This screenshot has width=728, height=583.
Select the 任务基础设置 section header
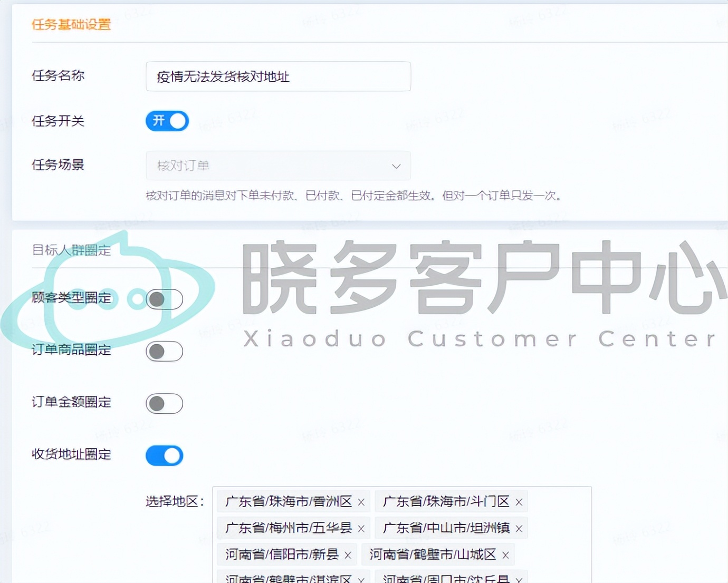tap(71, 24)
